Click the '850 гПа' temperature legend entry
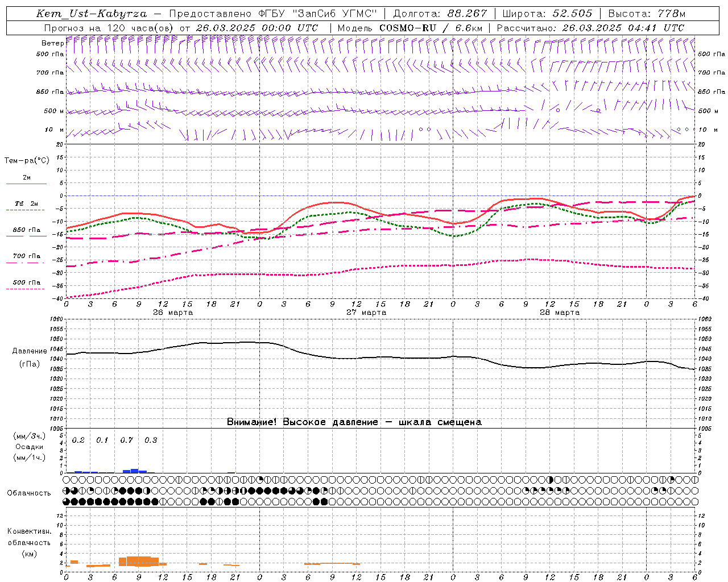 coord(27,230)
